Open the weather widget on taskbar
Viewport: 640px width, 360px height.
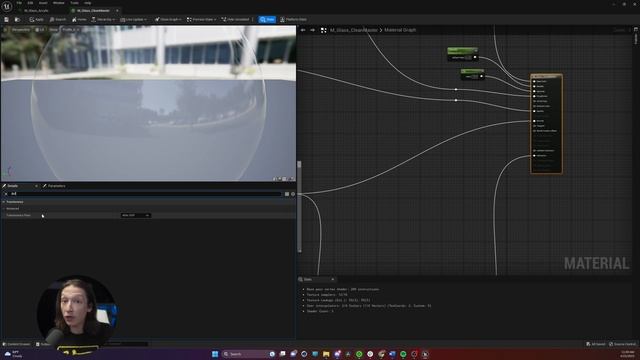click(x=13, y=354)
